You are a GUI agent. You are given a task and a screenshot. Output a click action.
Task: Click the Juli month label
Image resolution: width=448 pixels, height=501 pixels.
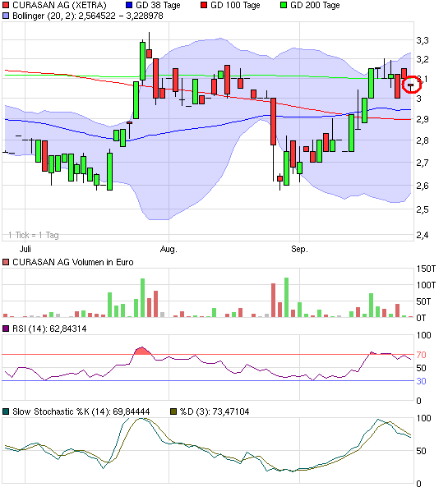coord(25,249)
